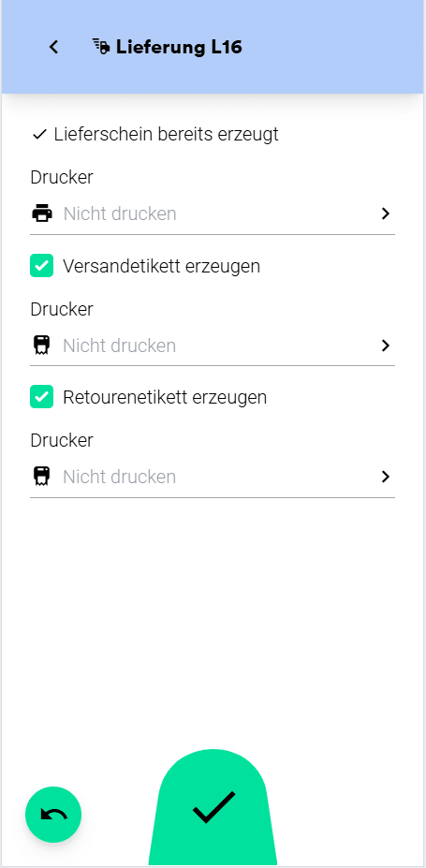Image resolution: width=426 pixels, height=868 pixels.
Task: Confirm with the large green checkmark button
Action: coord(213,808)
